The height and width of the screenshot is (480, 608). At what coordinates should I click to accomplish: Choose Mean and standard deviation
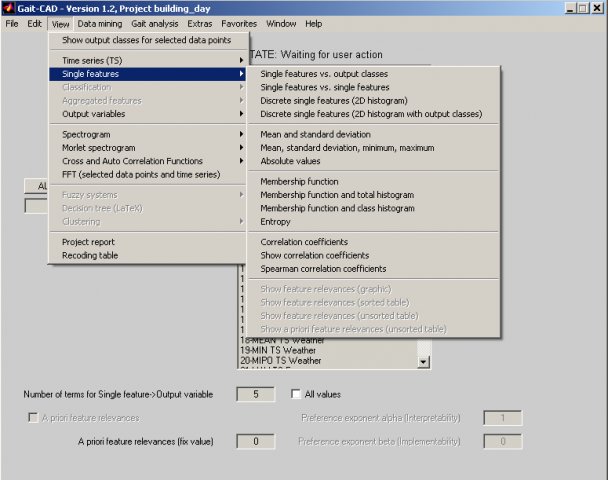tap(373, 135)
